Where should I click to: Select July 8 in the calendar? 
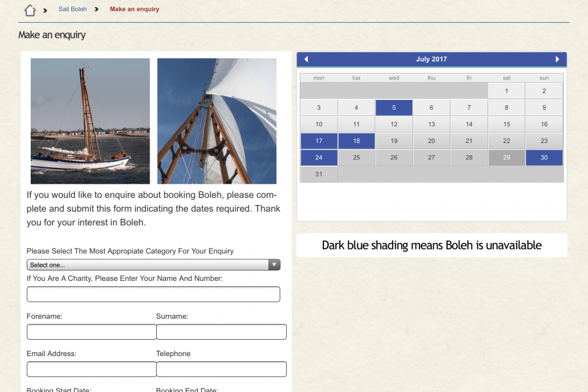(x=506, y=108)
